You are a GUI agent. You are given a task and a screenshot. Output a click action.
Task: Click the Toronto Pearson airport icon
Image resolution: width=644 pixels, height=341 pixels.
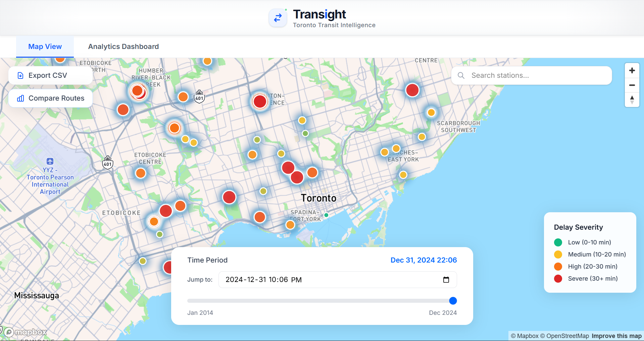(50, 161)
